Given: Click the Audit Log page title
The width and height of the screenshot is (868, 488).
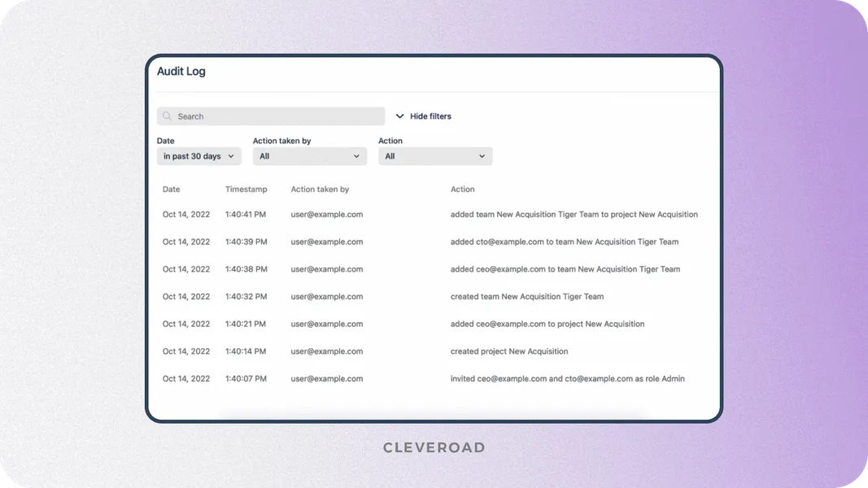Looking at the screenshot, I should pyautogui.click(x=181, y=72).
